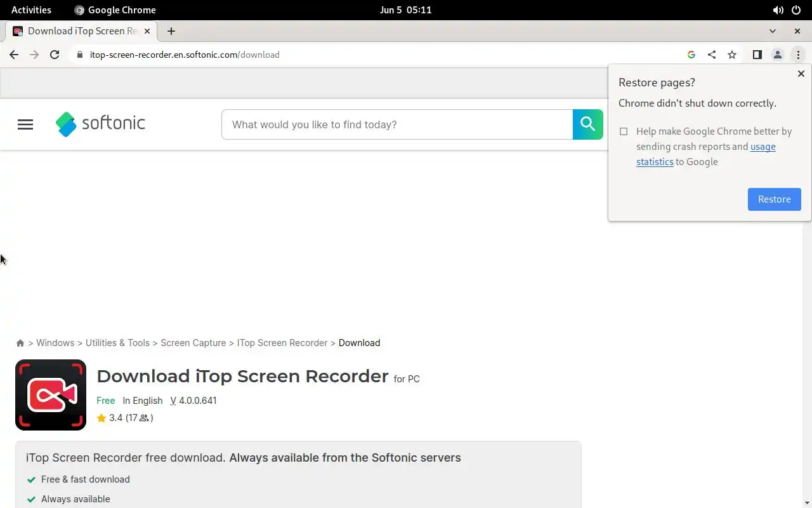This screenshot has width=812, height=508.
Task: Click the power icon in top bar
Action: pos(796,10)
